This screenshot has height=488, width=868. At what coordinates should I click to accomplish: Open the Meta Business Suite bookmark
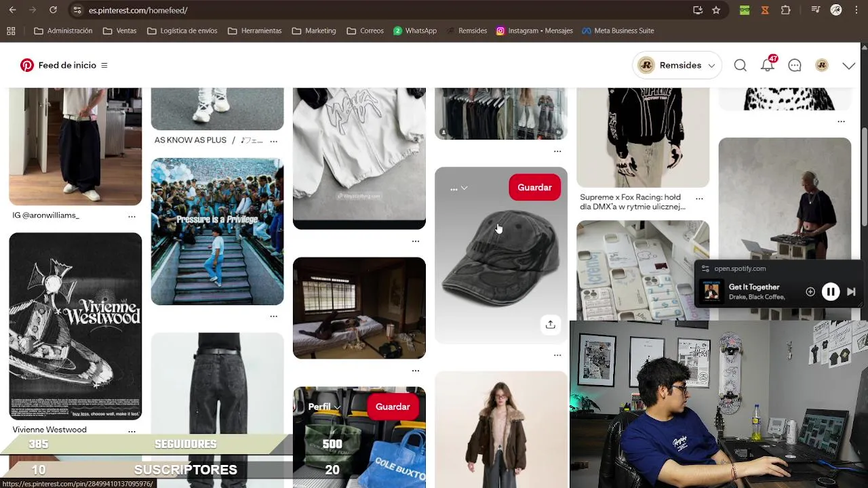pos(618,30)
